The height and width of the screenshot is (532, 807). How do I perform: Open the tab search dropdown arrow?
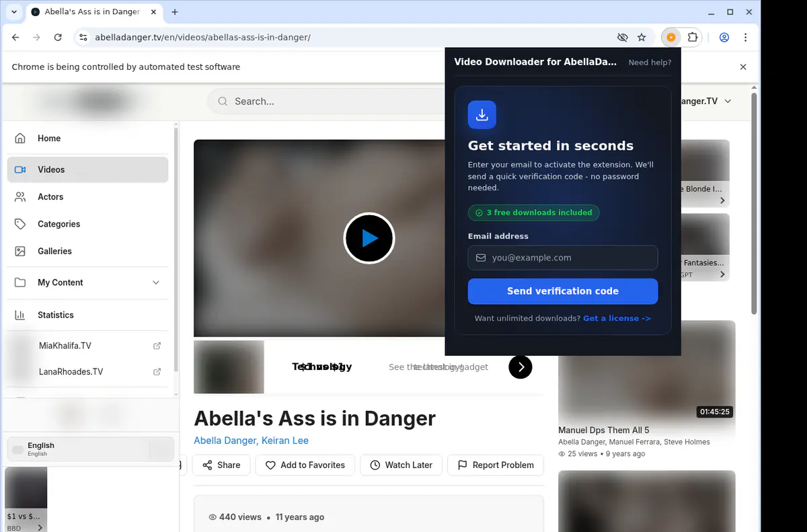click(x=14, y=12)
